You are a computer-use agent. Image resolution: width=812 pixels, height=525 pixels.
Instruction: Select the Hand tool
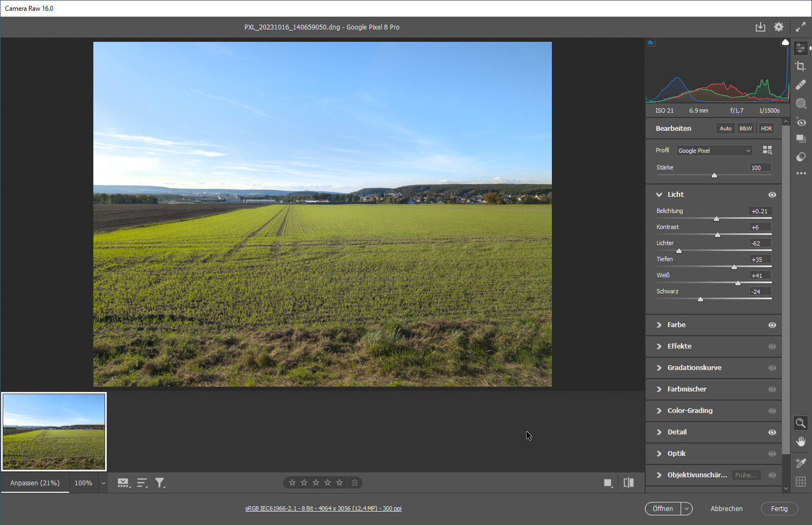point(801,441)
